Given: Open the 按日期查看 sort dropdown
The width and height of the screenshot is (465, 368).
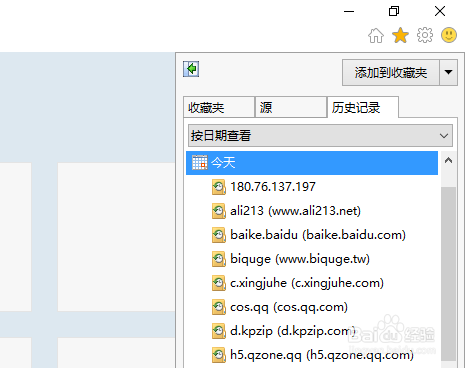Looking at the screenshot, I should 320,136.
